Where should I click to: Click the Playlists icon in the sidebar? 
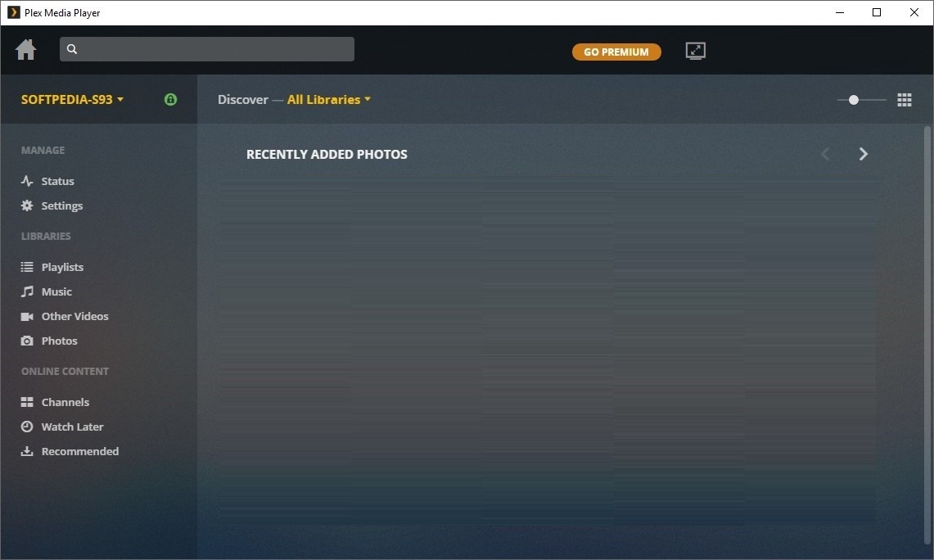click(27, 266)
